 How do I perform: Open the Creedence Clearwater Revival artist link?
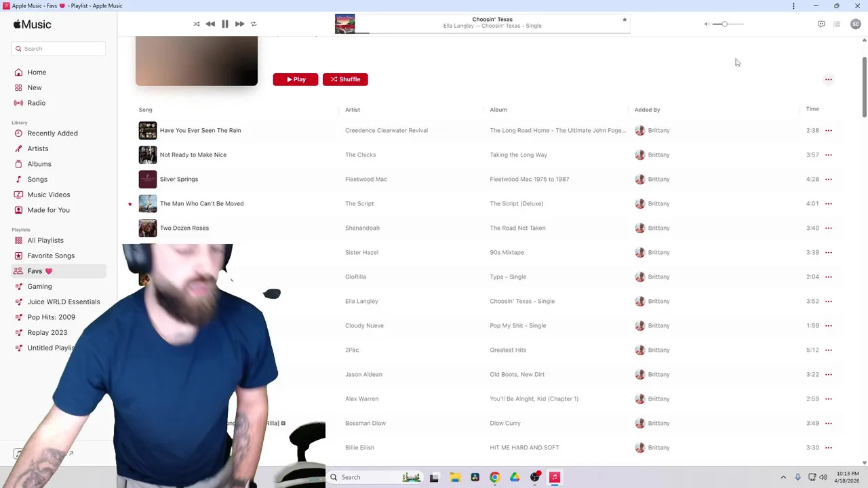click(x=387, y=130)
